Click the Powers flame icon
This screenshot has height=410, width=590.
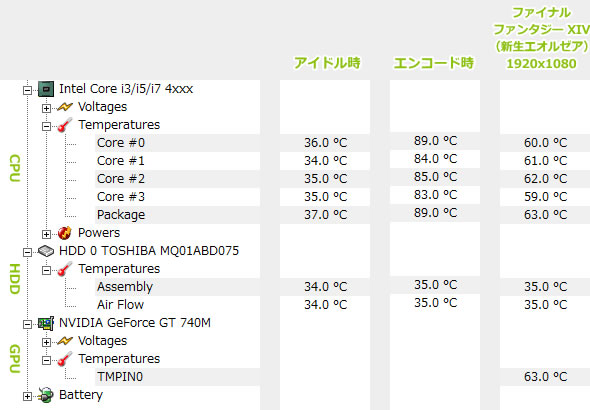(x=65, y=233)
